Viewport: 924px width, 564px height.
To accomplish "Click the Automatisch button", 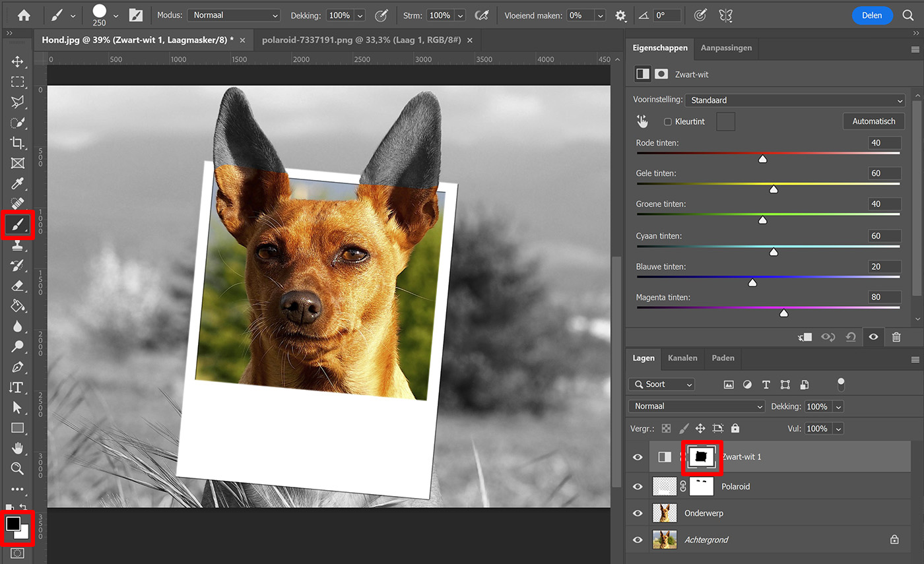I will tap(873, 121).
